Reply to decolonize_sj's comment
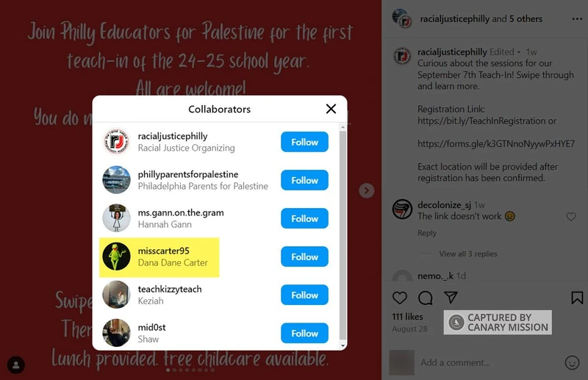Screen dimensions: 588x380 coord(427,233)
